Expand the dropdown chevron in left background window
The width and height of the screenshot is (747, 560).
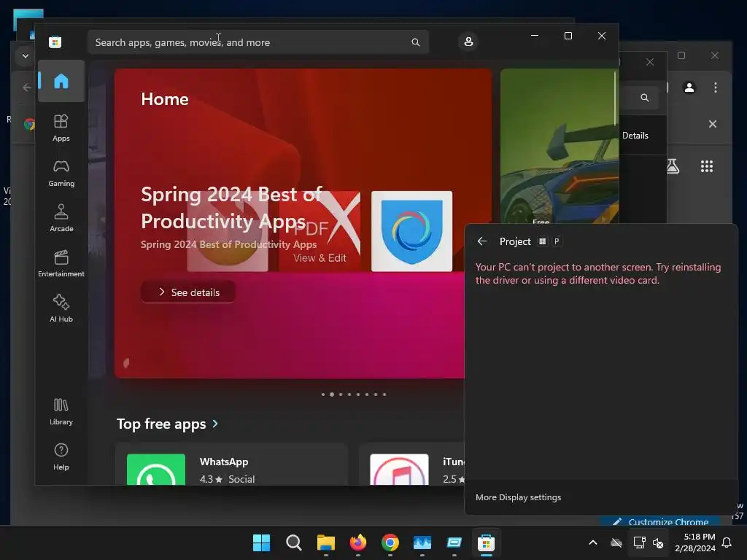[26, 56]
